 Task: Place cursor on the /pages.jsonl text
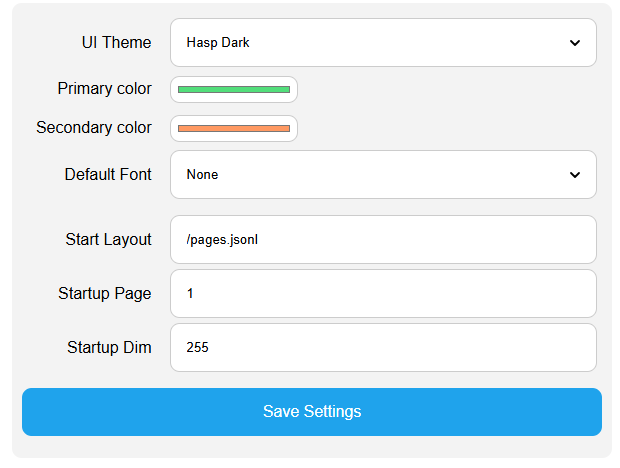point(222,240)
